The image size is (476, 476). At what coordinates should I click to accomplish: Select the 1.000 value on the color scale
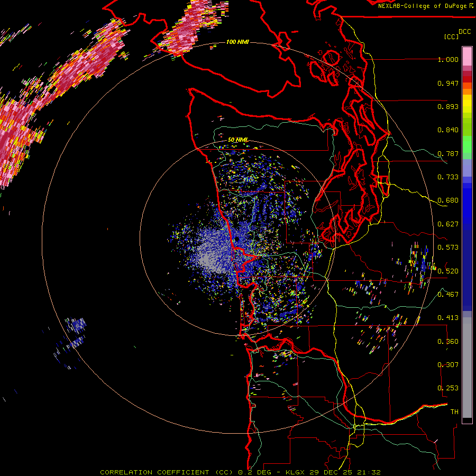[448, 59]
